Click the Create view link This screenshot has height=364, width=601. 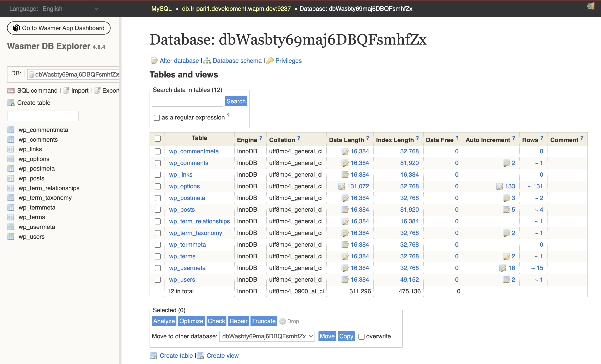tap(222, 355)
